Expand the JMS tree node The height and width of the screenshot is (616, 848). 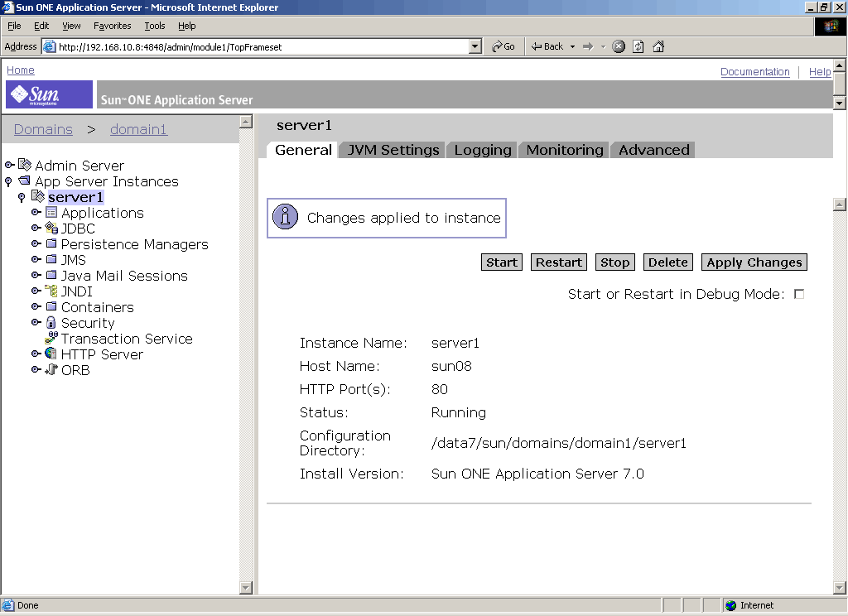(x=36, y=259)
